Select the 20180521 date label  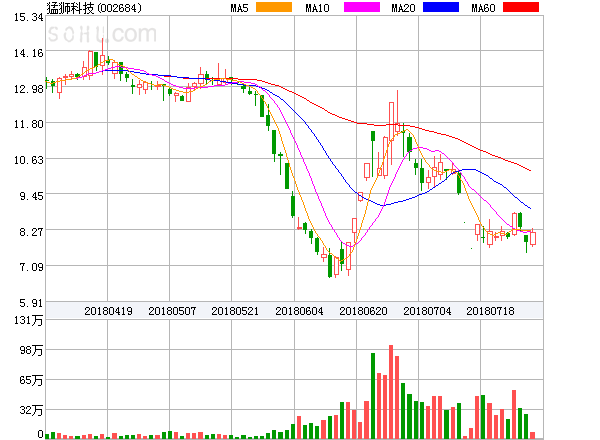click(235, 311)
